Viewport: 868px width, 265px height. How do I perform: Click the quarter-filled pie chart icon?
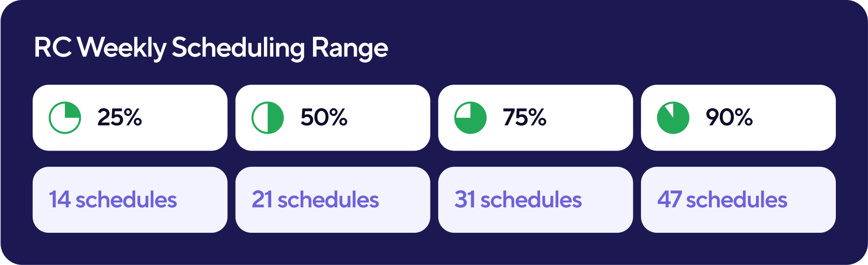coord(65,118)
